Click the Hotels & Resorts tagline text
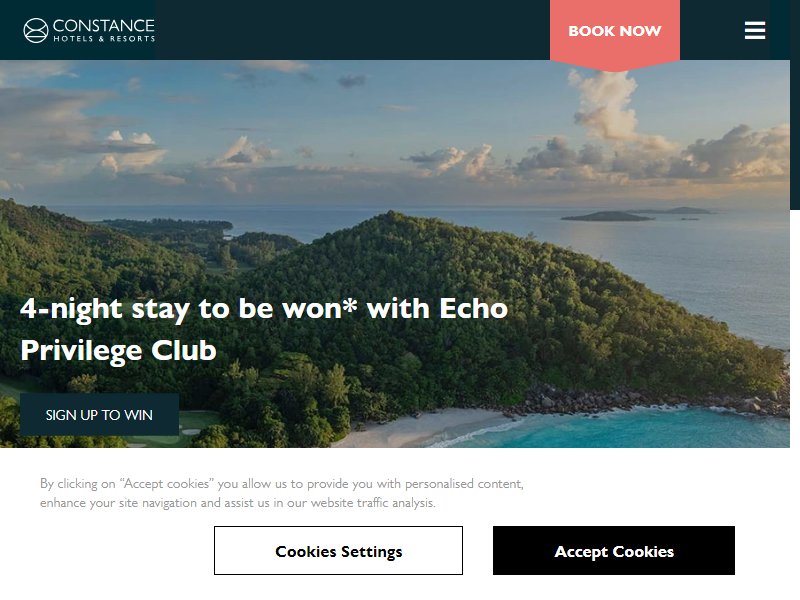Screen dimensions: 800x600 point(104,39)
